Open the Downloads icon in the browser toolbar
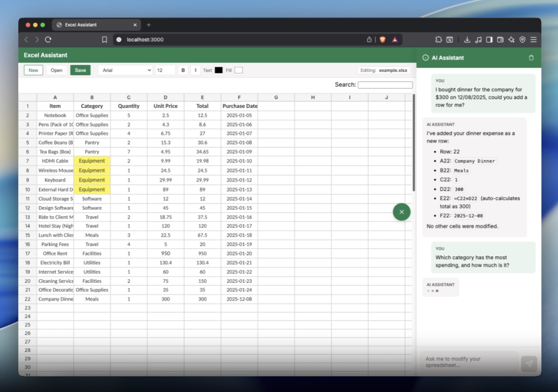The image size is (558, 392). click(x=467, y=40)
